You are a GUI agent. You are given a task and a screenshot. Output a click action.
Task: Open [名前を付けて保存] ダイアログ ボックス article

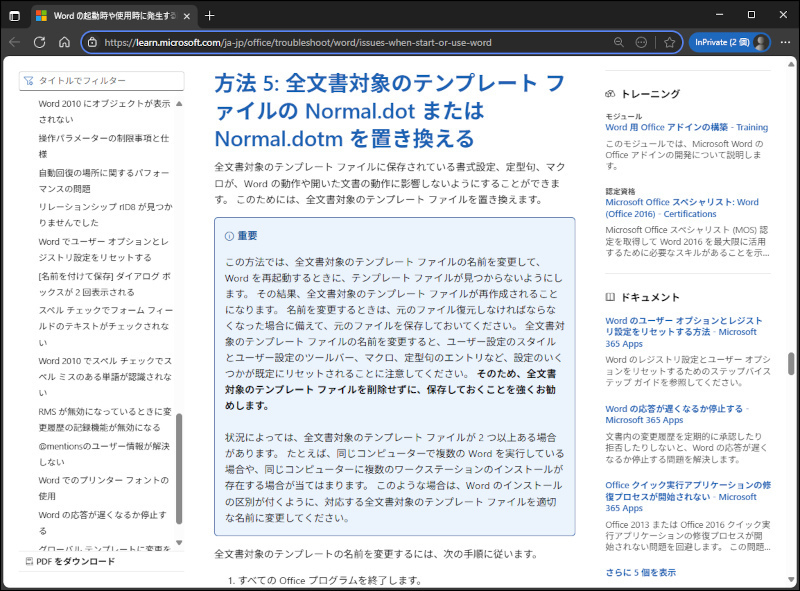click(x=104, y=284)
